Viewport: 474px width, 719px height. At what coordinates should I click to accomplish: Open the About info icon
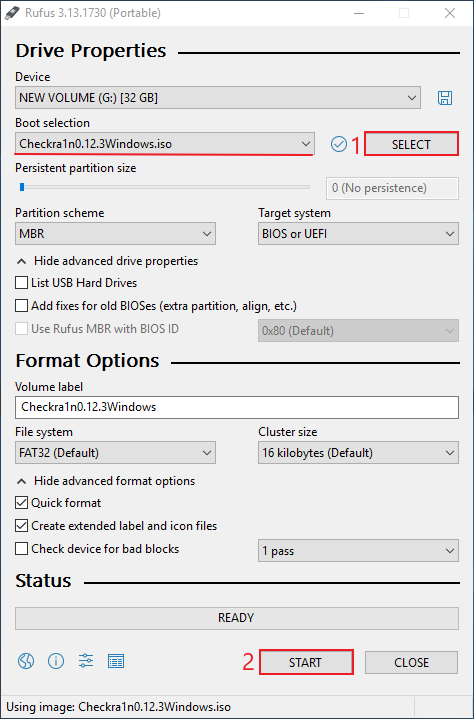tap(56, 661)
